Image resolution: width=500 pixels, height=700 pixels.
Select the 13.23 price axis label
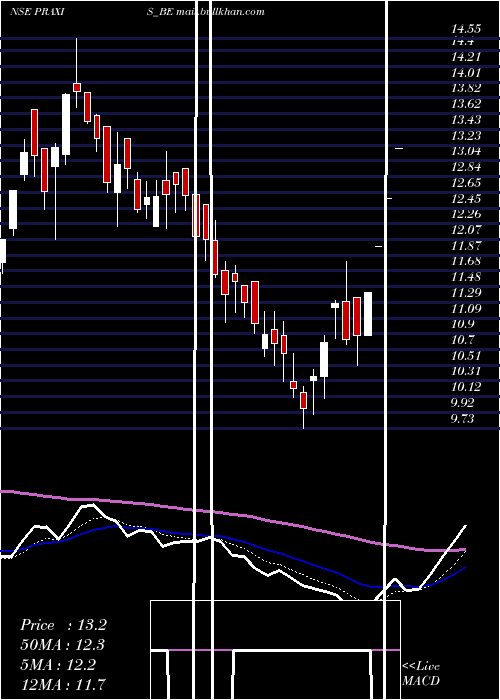466,136
